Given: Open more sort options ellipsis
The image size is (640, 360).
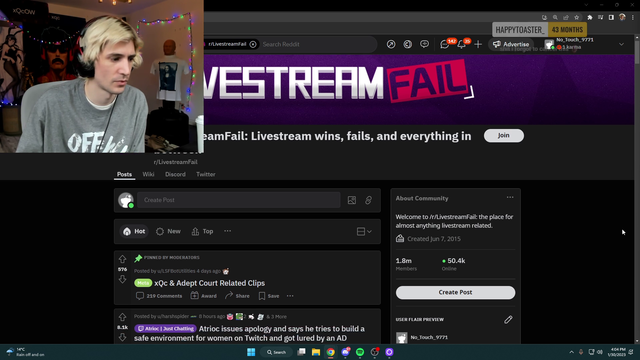Looking at the screenshot, I should pos(227,231).
